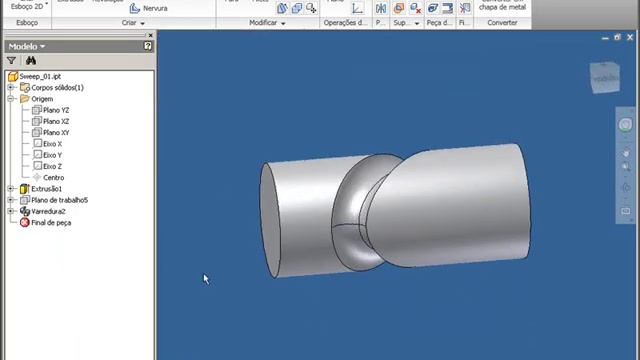This screenshot has width=640, height=360.
Task: Select Plano XY in the tree
Action: coord(56,132)
